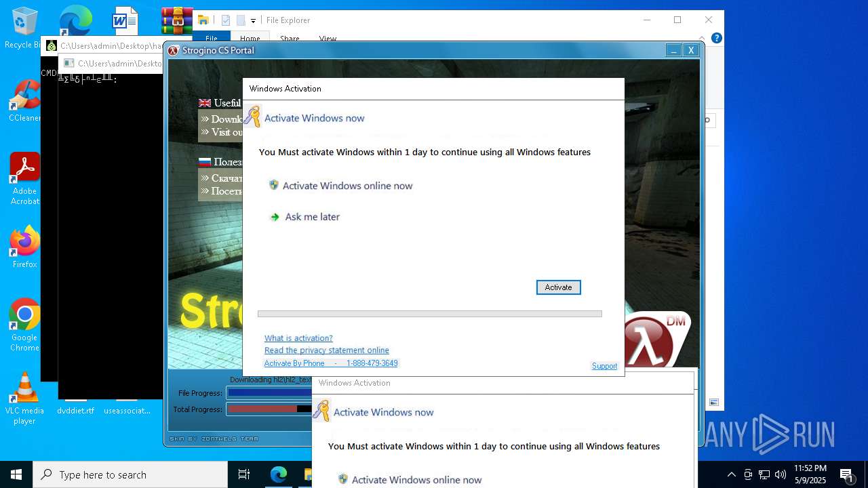Screen dimensions: 868x488
Task: Click the Strogino CS Portal lambda title icon
Action: pyautogui.click(x=174, y=50)
